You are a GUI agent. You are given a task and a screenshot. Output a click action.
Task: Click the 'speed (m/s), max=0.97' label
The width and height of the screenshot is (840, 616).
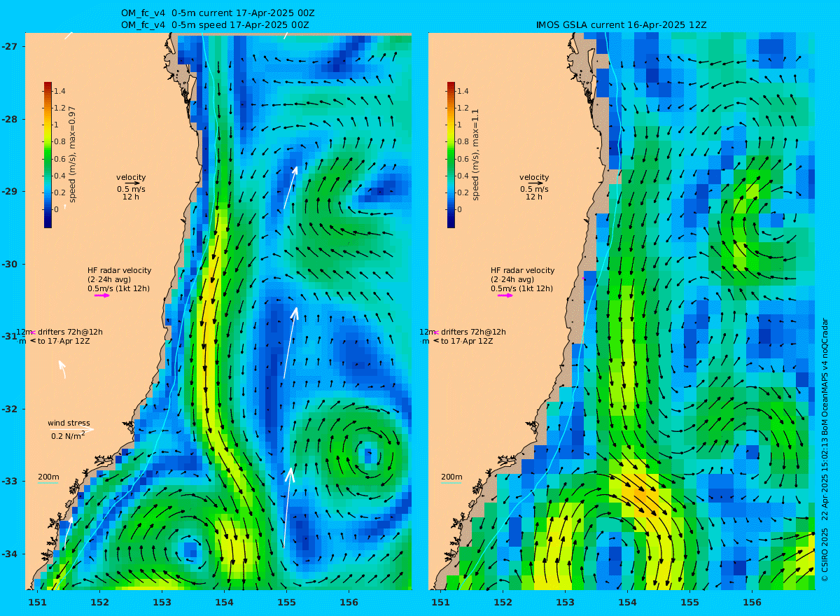tap(73, 155)
